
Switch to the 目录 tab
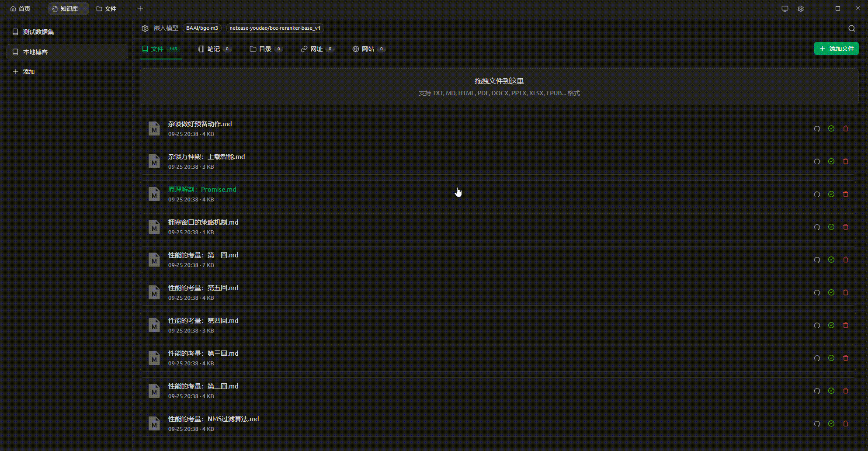click(x=265, y=49)
